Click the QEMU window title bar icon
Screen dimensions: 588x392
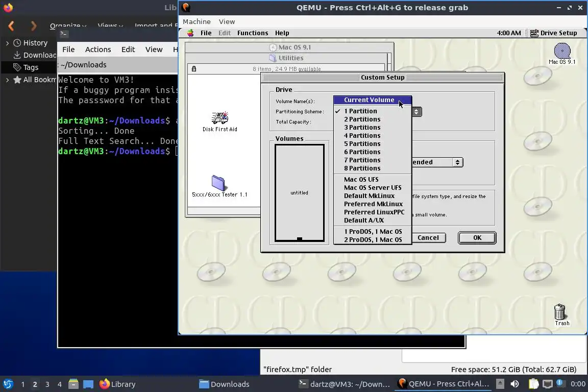point(186,8)
